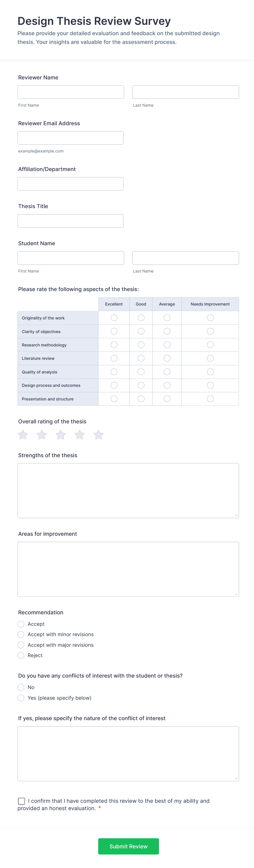Rate Design process and outcomes as Good
The image size is (254, 868).
click(x=141, y=385)
